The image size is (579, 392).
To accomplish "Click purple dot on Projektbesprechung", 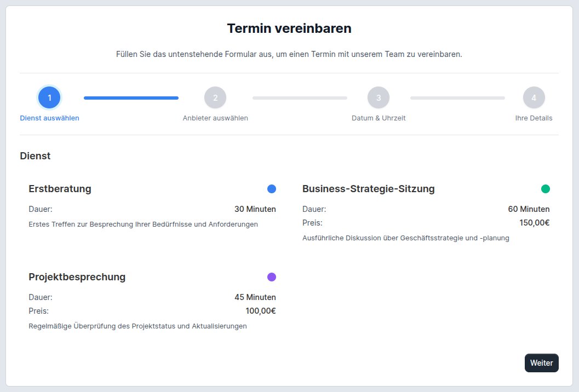I will pos(272,277).
